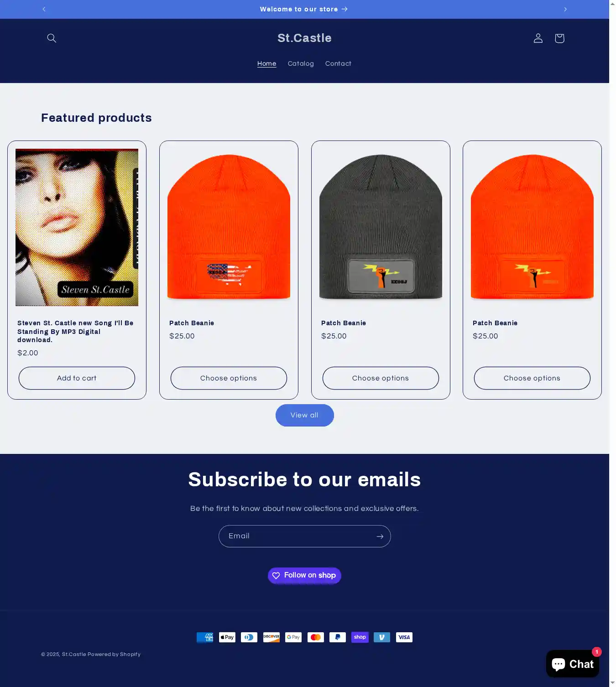Open the search magnifier icon

52,38
